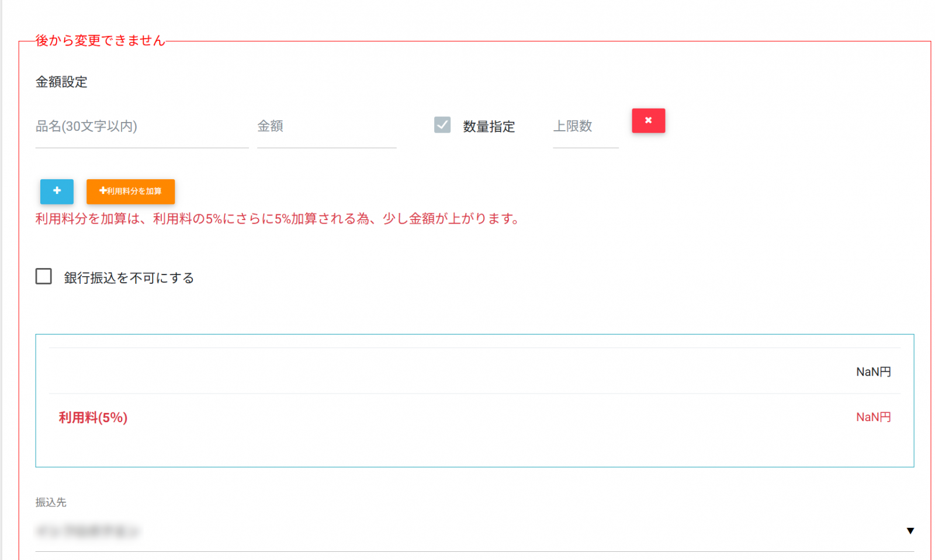Select the 上限数 input field
935x560 pixels.
[585, 127]
